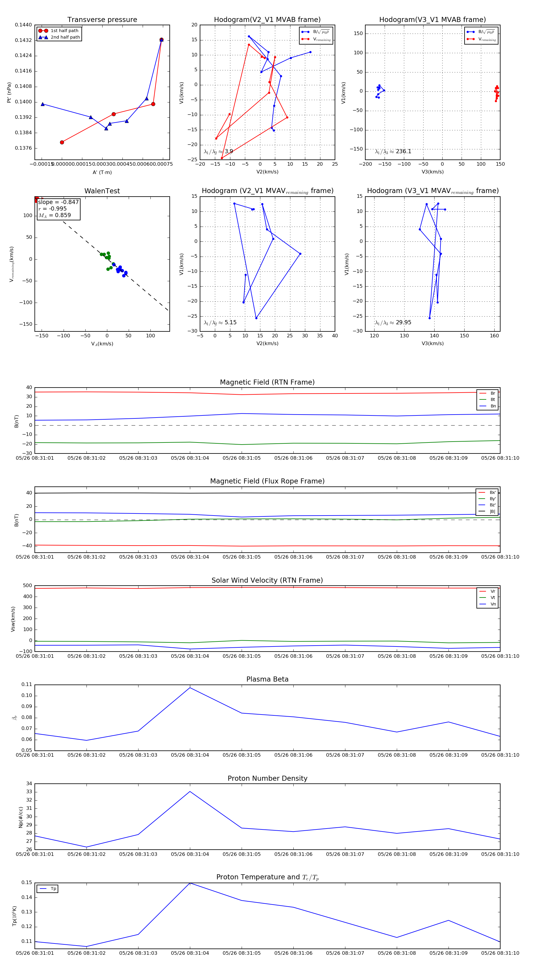Select the '2nd half path' legend entry
This screenshot has width=535, height=980.
(x=59, y=37)
